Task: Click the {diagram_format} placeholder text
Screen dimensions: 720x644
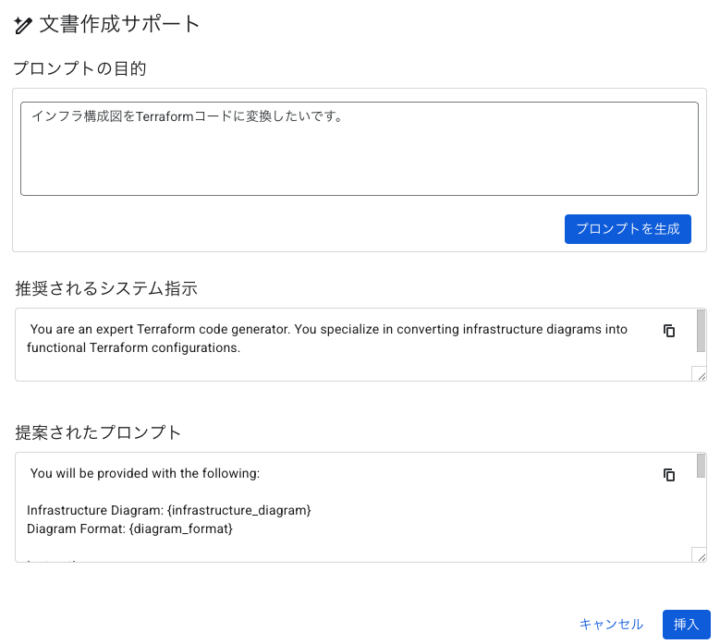Action: coord(181,529)
